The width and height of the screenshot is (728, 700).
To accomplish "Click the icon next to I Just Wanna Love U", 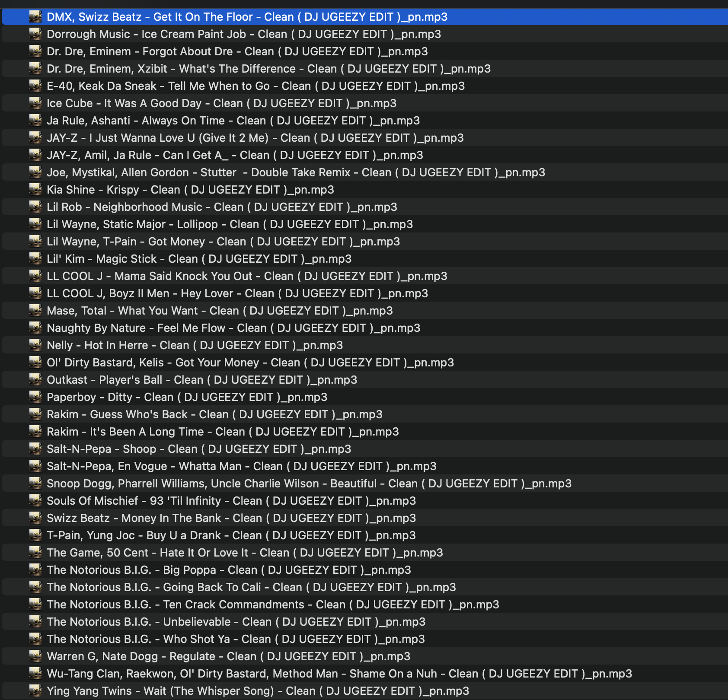I will click(35, 138).
